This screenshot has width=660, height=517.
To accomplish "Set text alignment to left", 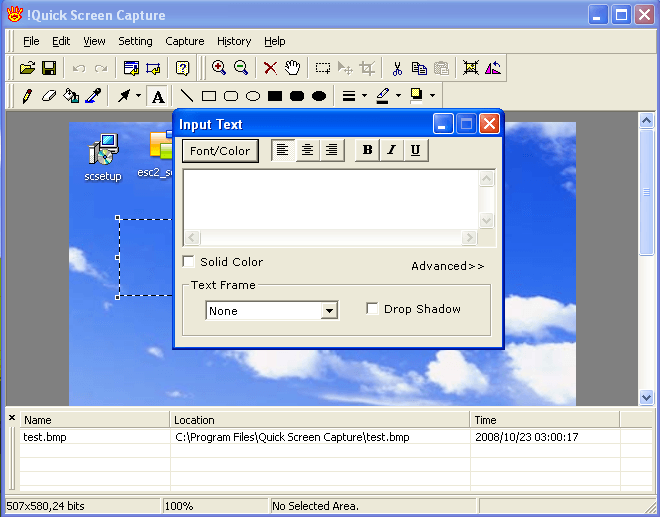I will coord(283,150).
